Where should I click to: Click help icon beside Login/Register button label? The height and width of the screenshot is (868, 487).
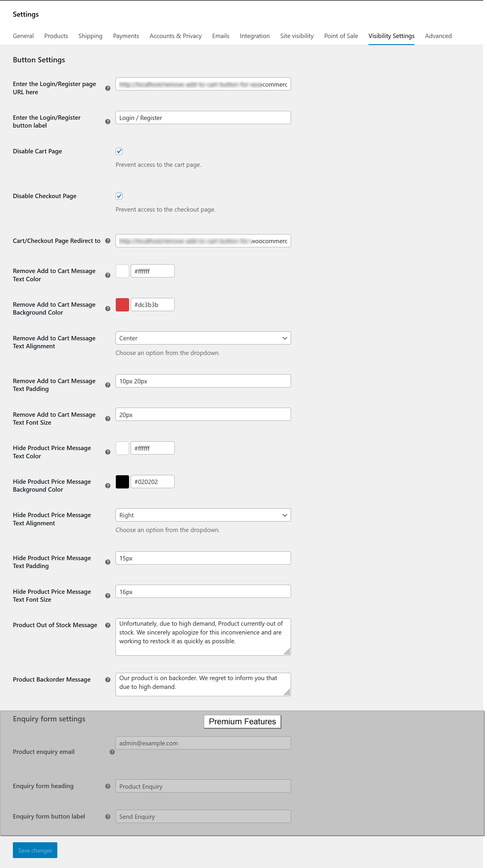[108, 122]
